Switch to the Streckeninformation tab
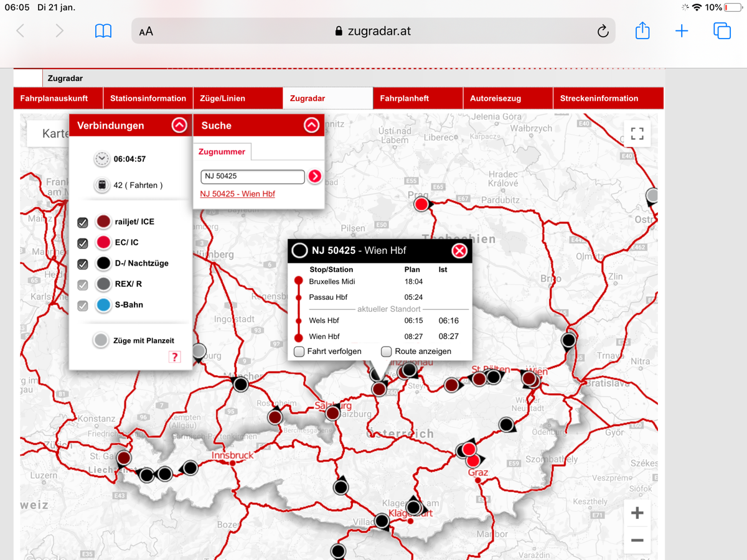 (x=599, y=98)
